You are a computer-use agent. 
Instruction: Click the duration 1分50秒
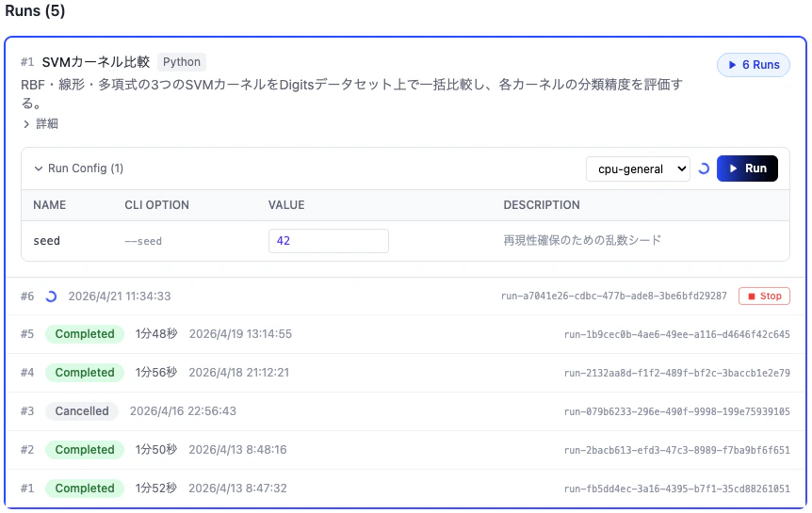pos(156,450)
